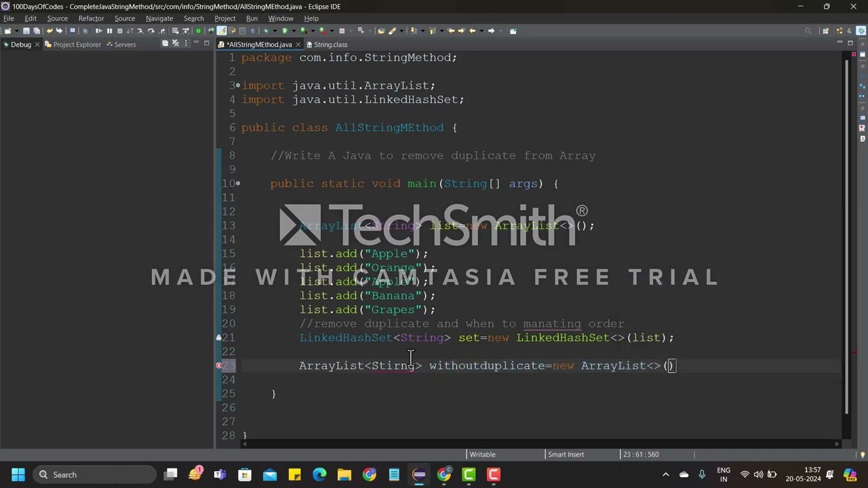The image size is (868, 488).
Task: Click the Forward navigation arrow icon
Action: tap(491, 30)
